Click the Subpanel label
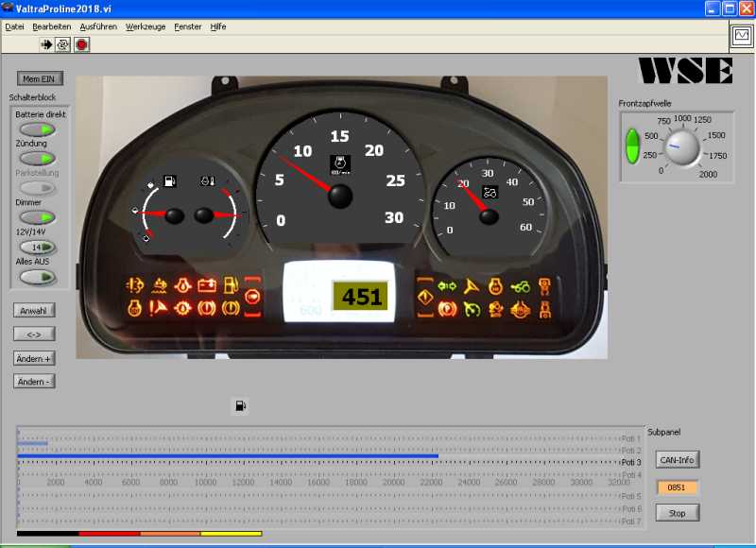This screenshot has height=548, width=756. click(664, 433)
